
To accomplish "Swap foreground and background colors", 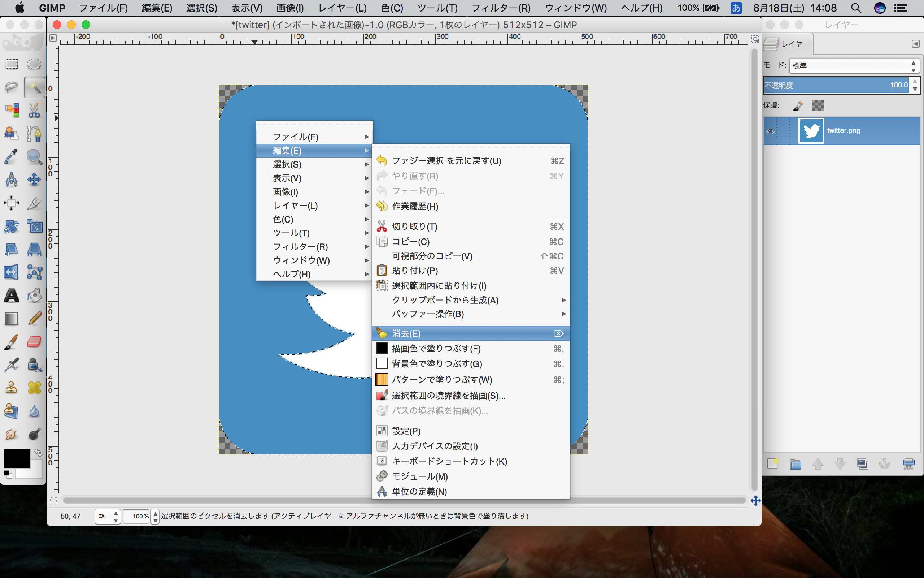I will tap(38, 453).
